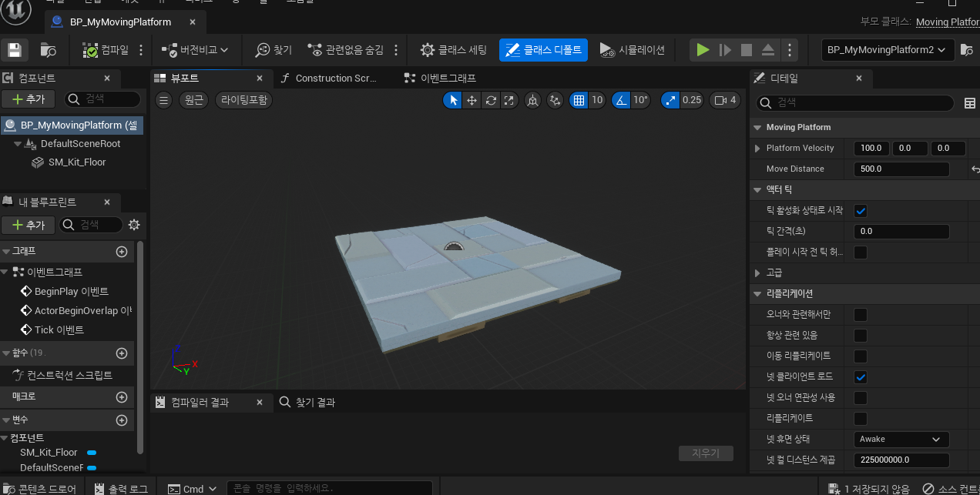Focus the 디테일 panel search field
This screenshot has height=495, width=980.
(855, 103)
